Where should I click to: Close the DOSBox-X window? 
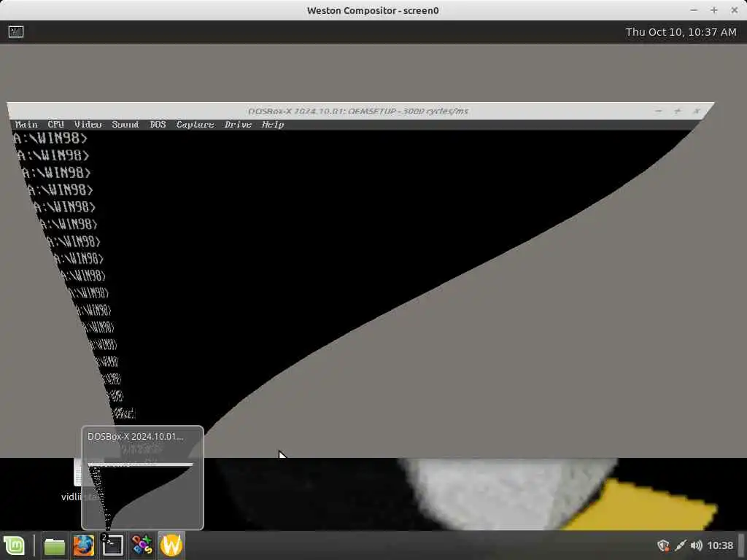pyautogui.click(x=697, y=111)
